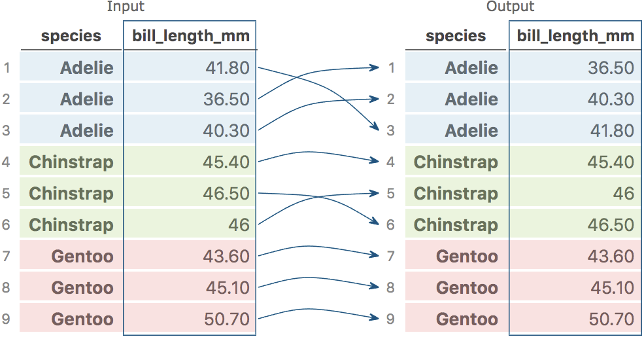Click the Input table's species column header

pos(71,36)
